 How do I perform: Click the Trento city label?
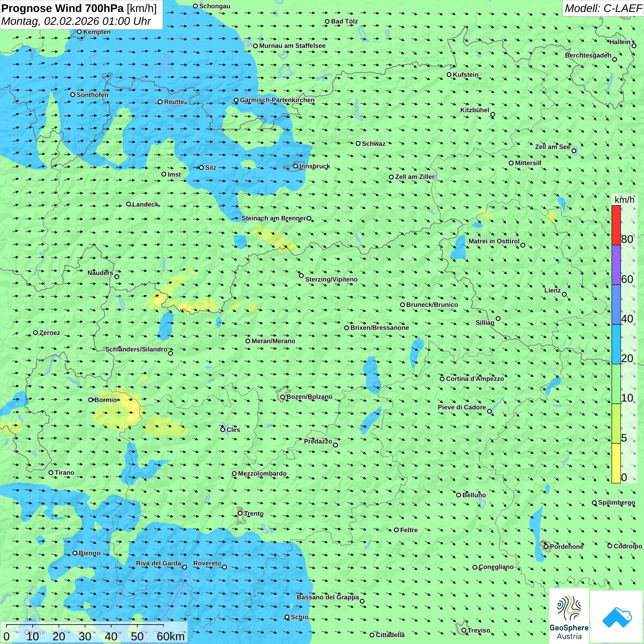254,513
